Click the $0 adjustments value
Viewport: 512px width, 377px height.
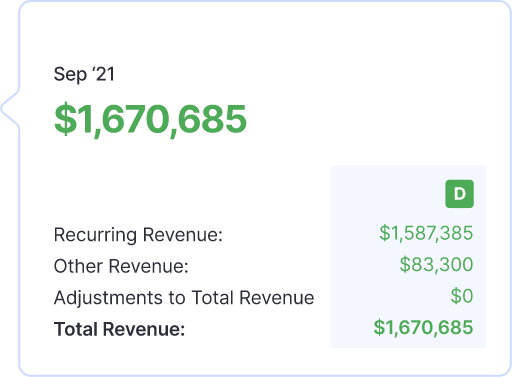pos(462,296)
